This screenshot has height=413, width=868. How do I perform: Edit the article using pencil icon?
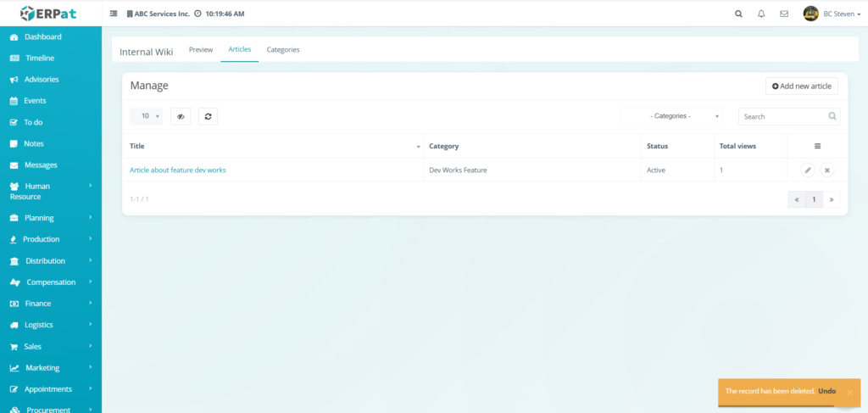pyautogui.click(x=808, y=170)
